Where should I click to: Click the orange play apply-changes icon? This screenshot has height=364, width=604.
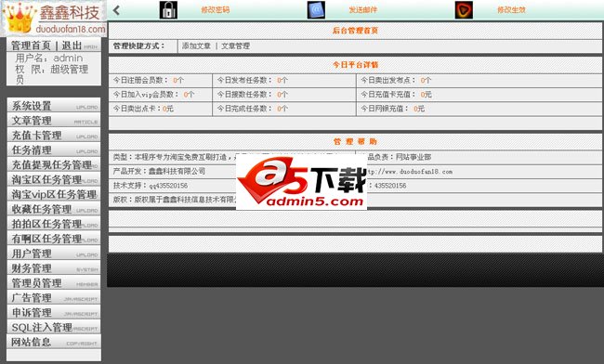pyautogui.click(x=464, y=9)
